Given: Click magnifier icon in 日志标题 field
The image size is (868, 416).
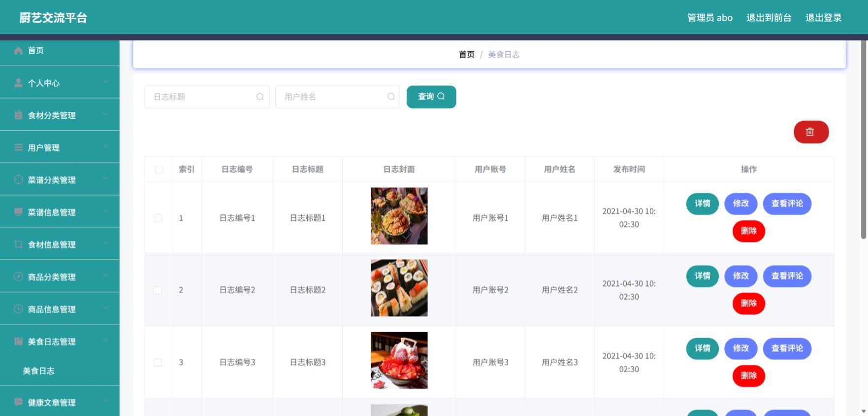Looking at the screenshot, I should click(260, 97).
